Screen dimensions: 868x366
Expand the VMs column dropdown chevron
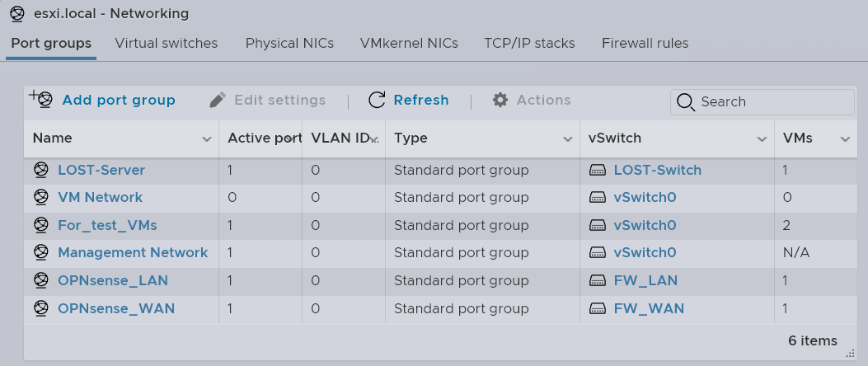[x=845, y=139]
